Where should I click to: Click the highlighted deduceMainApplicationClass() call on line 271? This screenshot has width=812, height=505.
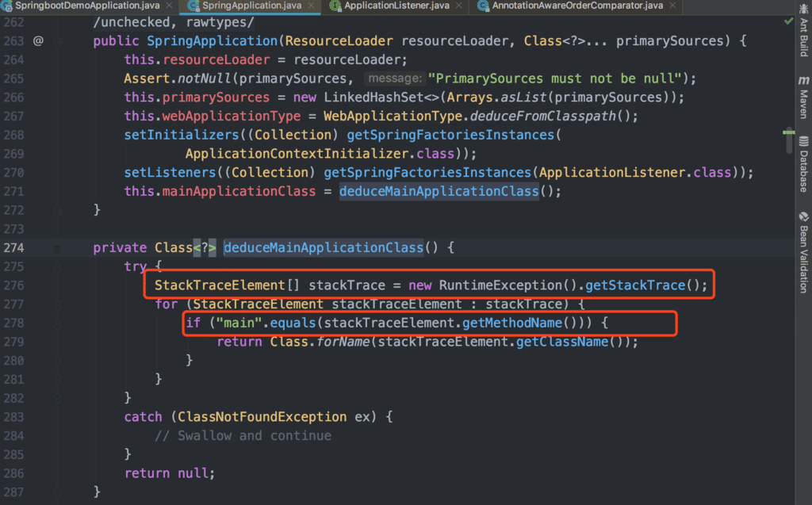(439, 191)
